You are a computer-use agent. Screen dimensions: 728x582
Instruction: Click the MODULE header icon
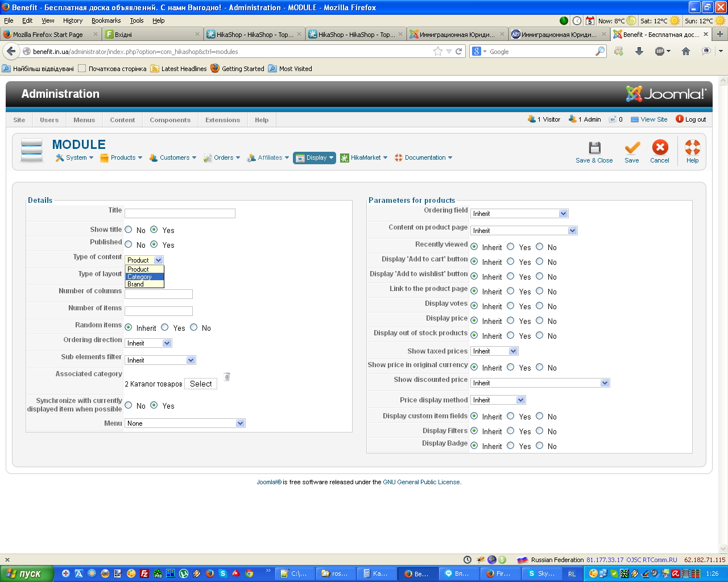(x=31, y=150)
